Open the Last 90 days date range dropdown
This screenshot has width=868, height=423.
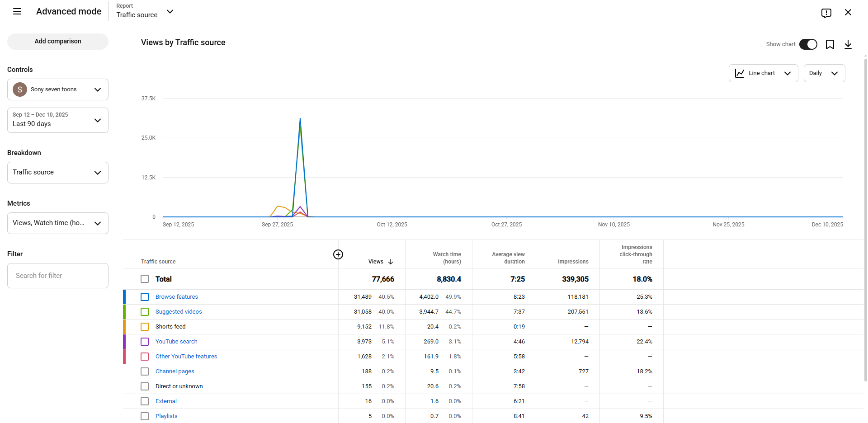(x=58, y=120)
